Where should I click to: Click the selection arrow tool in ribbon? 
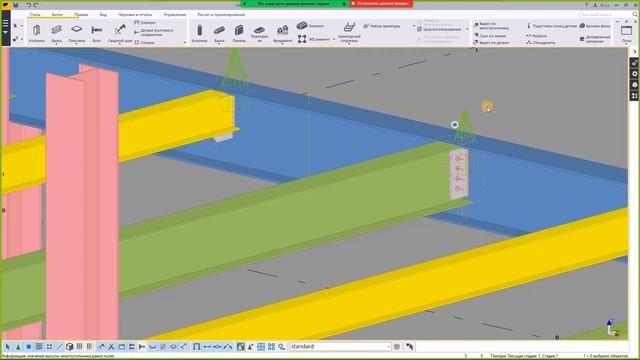point(15,26)
